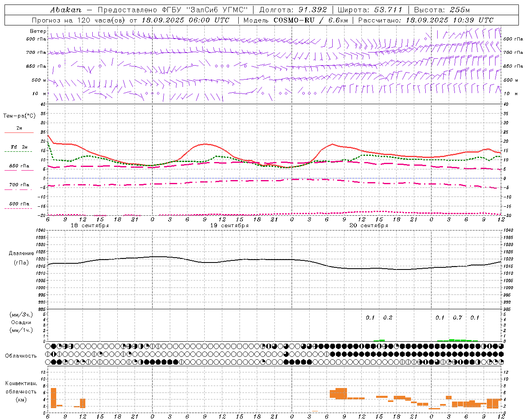The height and width of the screenshot is (420, 525).
Task: Click the 'Тем-ра(°C)' temperature axis title
Action: [19, 116]
